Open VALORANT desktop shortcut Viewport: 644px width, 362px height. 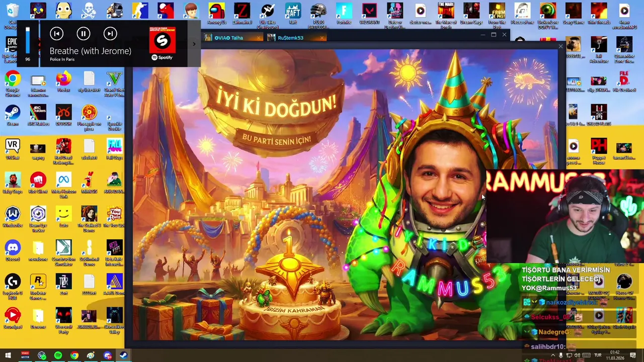369,14
